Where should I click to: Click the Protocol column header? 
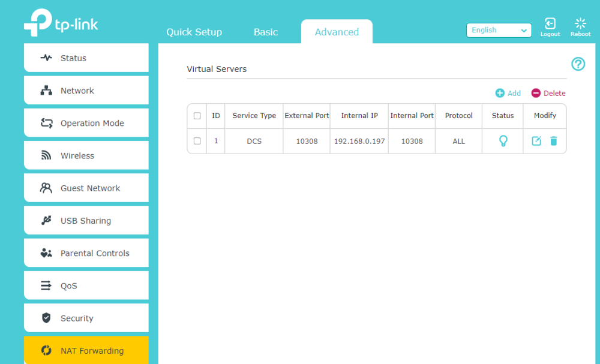[x=458, y=116]
